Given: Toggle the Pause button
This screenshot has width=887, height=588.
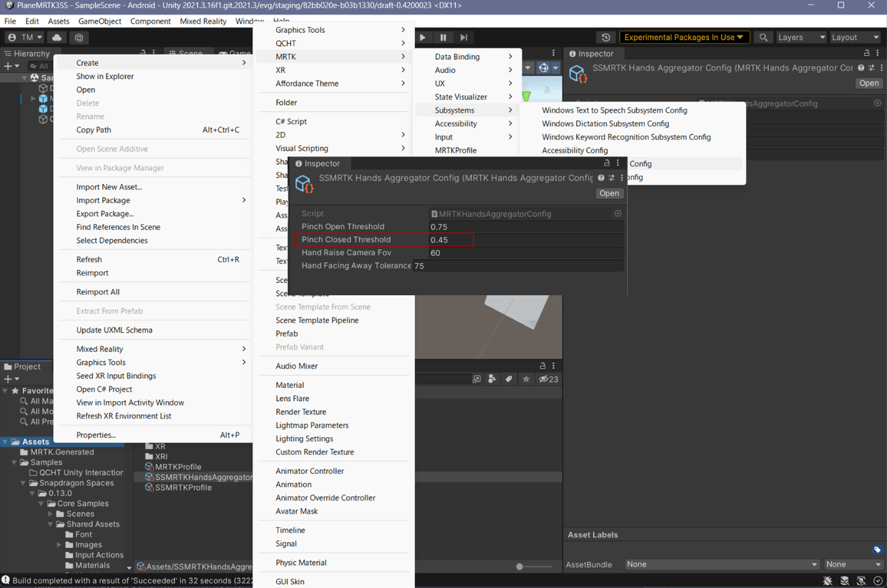Looking at the screenshot, I should [x=443, y=37].
